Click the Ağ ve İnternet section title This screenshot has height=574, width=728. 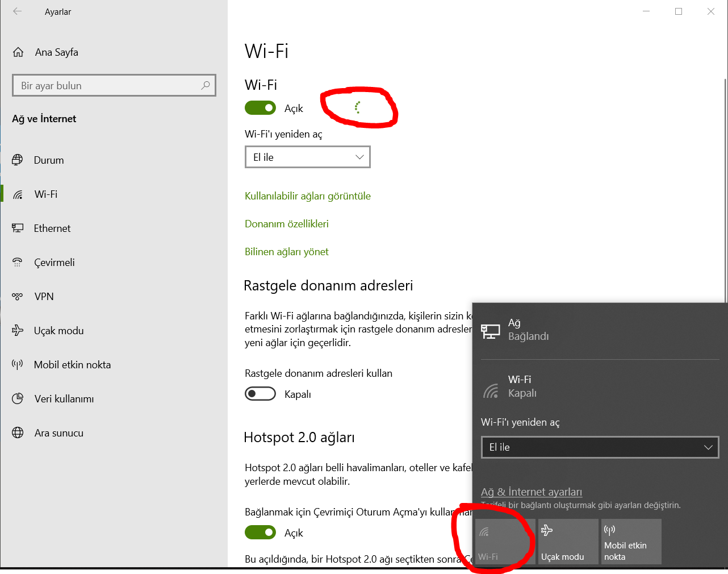(44, 119)
